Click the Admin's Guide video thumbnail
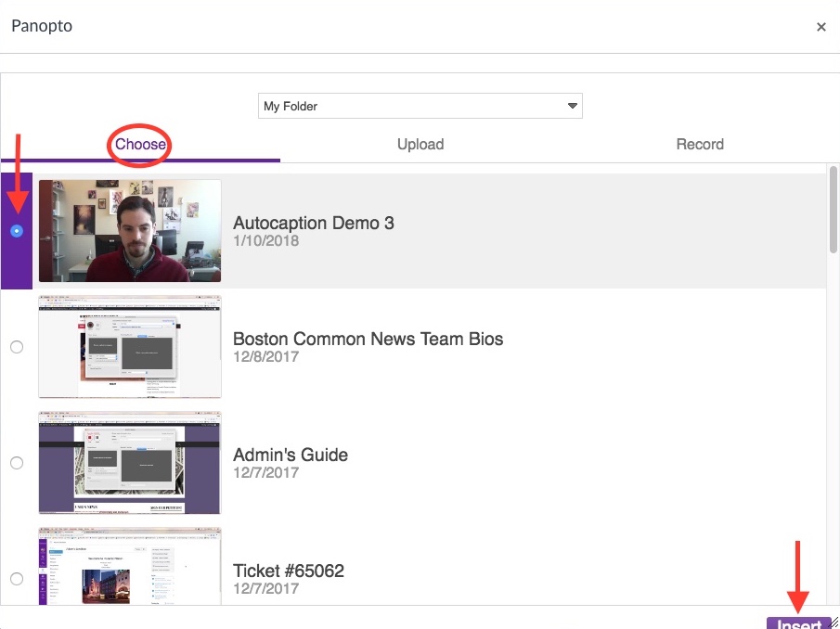This screenshot has height=629, width=840. click(130, 463)
